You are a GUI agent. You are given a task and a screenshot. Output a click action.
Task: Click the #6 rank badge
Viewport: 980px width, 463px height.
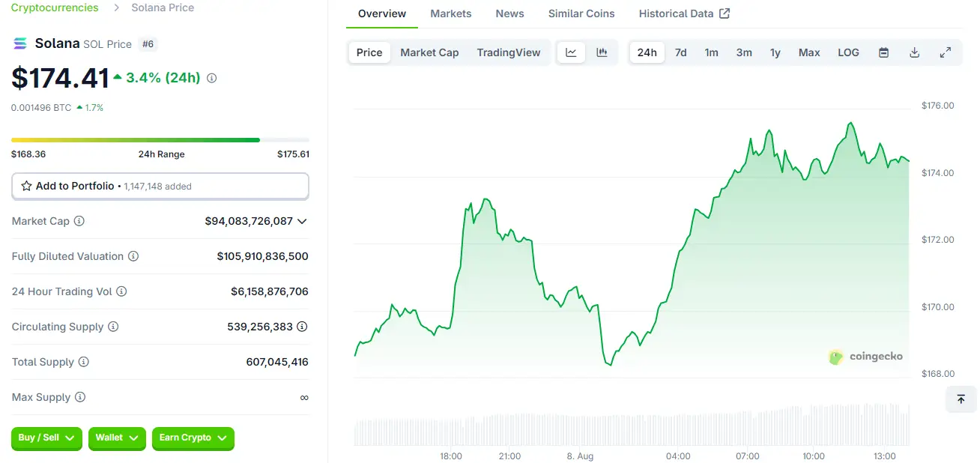pyautogui.click(x=148, y=44)
